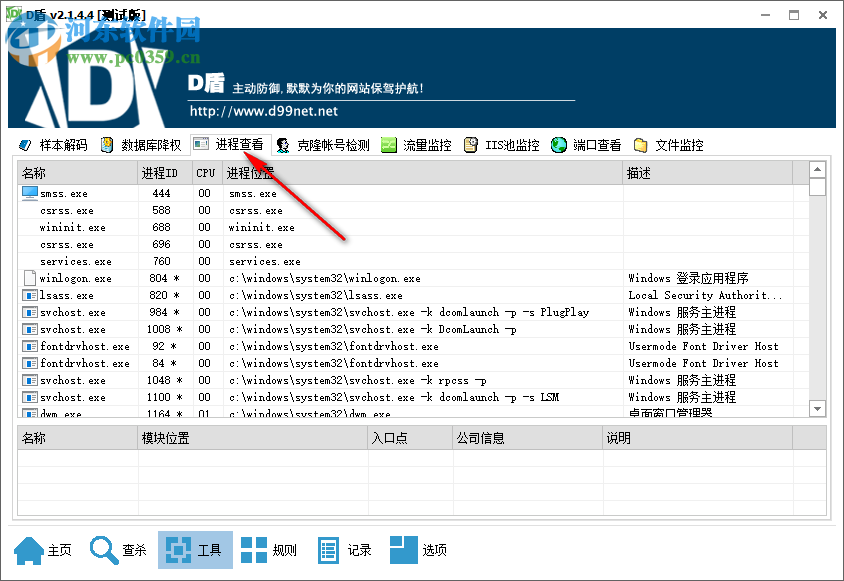The width and height of the screenshot is (844, 581).
Task: Click the 记录 document icon
Action: 328,550
